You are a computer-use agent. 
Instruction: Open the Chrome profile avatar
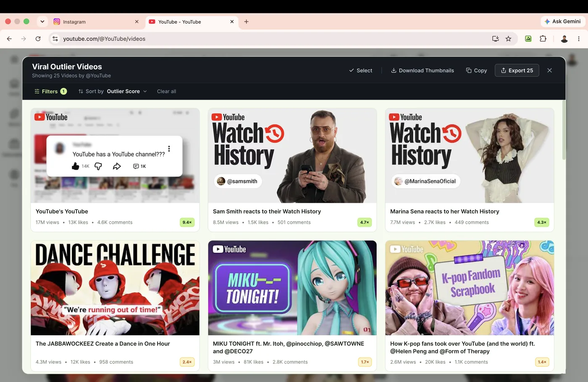coord(564,39)
